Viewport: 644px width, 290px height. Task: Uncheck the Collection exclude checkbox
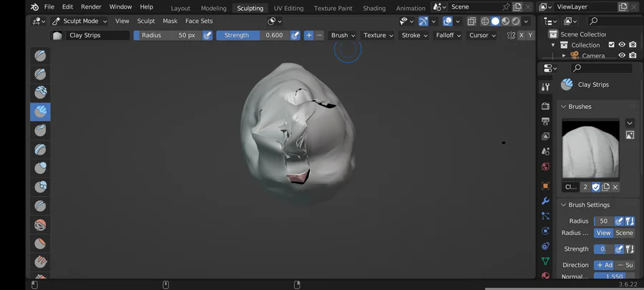tap(611, 45)
